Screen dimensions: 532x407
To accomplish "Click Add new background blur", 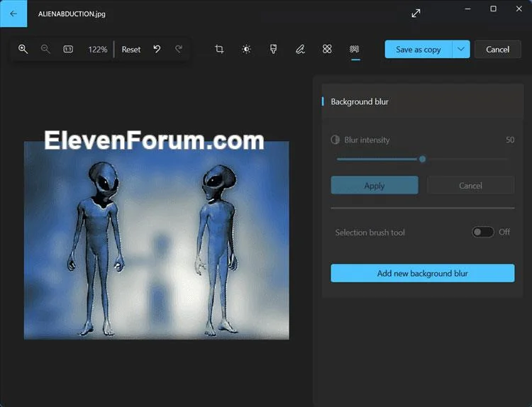I will tap(423, 274).
